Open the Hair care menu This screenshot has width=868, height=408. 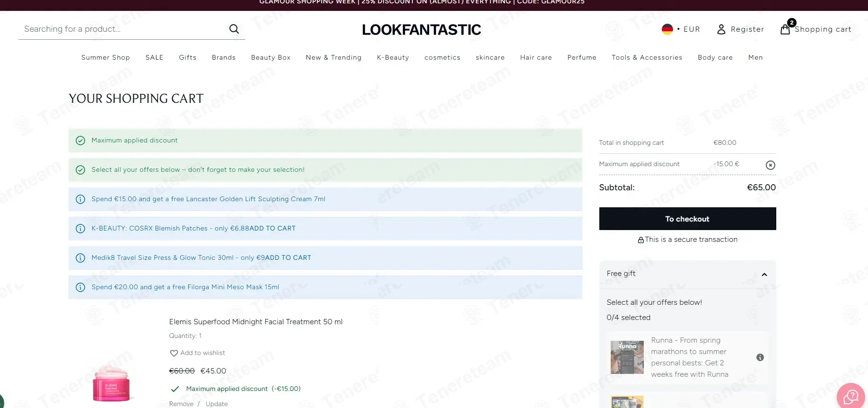click(536, 57)
